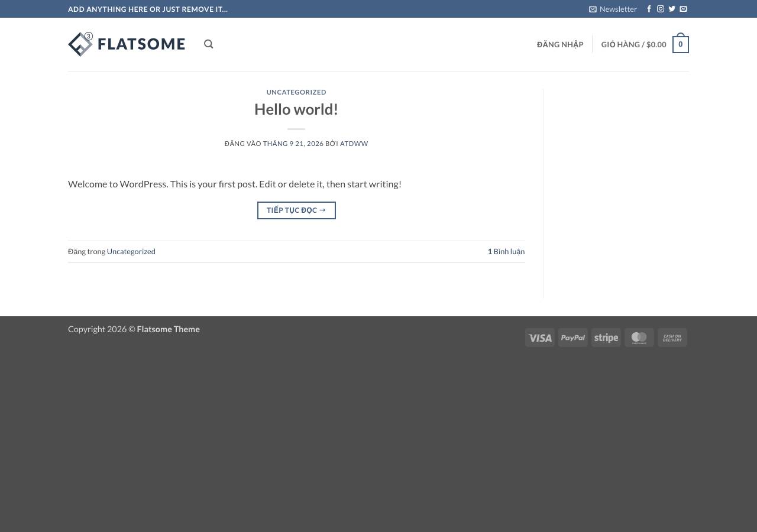Open the Newsletter link in top bar
Image resolution: width=757 pixels, height=532 pixels.
pyautogui.click(x=613, y=9)
